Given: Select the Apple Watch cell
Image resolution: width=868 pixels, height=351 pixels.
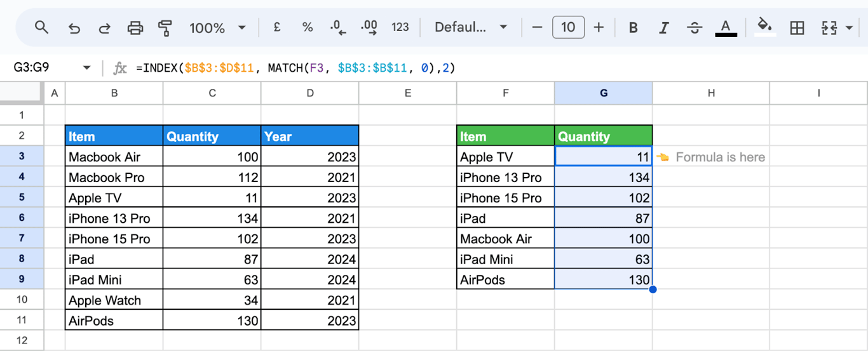Looking at the screenshot, I should 114,300.
